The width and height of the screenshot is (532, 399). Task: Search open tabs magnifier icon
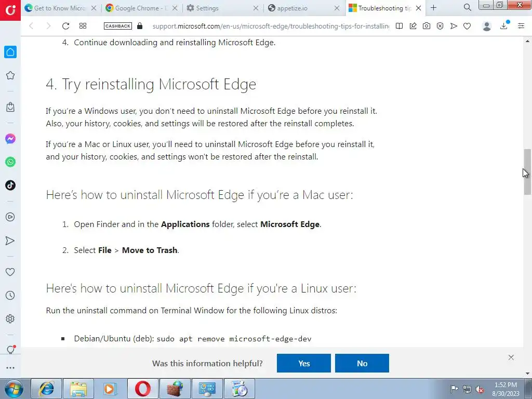click(x=468, y=7)
